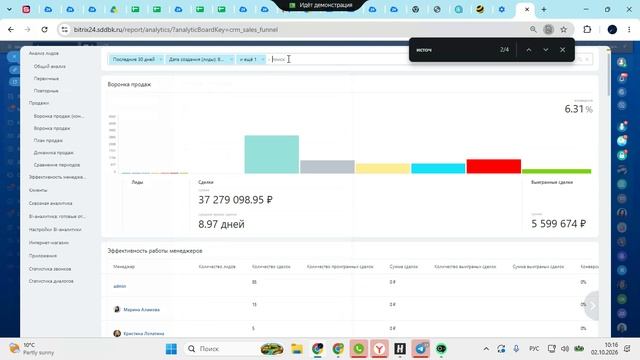Open manager 'Кристина Лопатина' link
The image size is (640, 360).
[144, 333]
